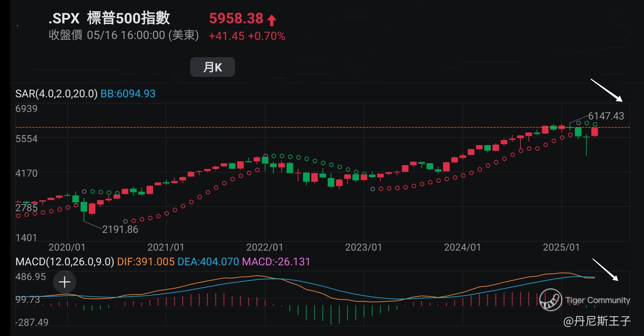644x336 pixels.
Task: Click the Tiger Community watermark text
Action: 597,300
